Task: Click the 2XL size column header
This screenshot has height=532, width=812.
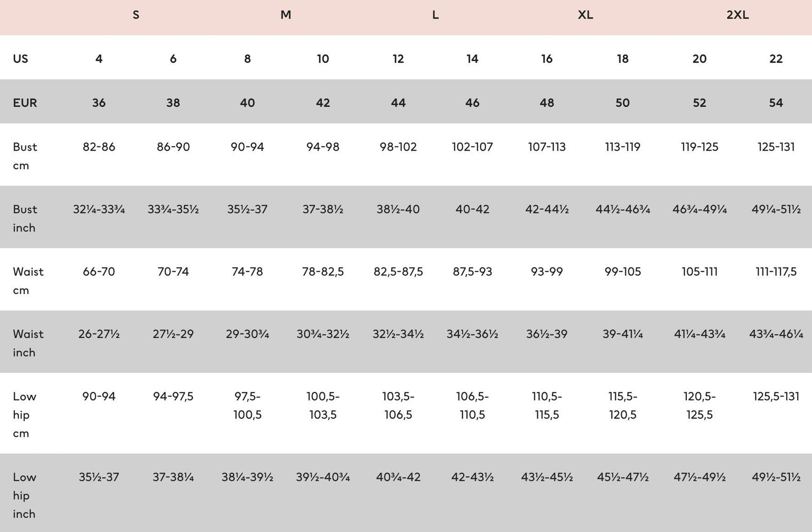Action: pyautogui.click(x=737, y=15)
